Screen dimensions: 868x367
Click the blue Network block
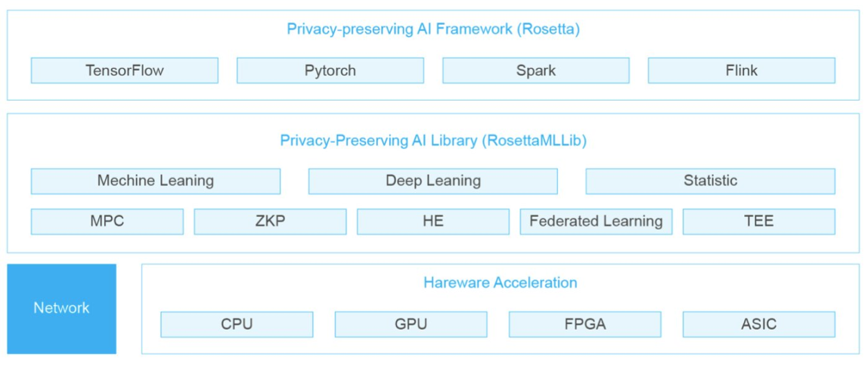[61, 308]
